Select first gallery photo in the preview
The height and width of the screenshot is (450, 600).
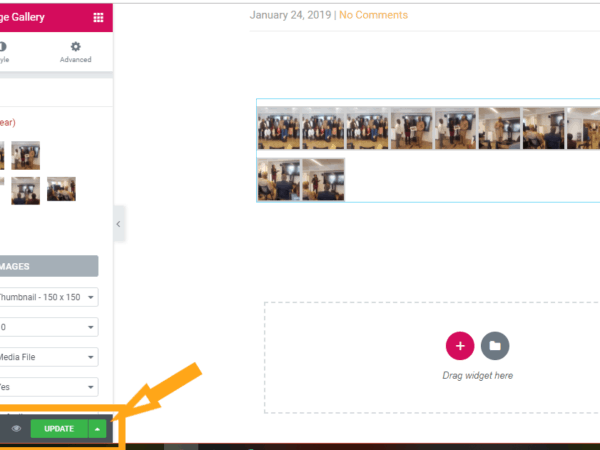pos(279,128)
